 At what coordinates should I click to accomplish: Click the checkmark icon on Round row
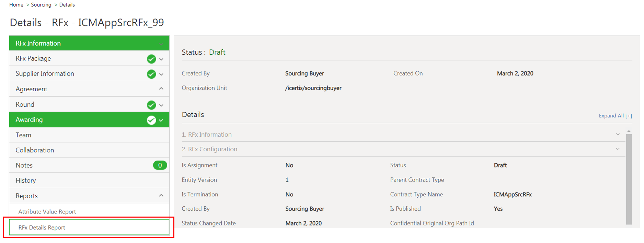[151, 105]
